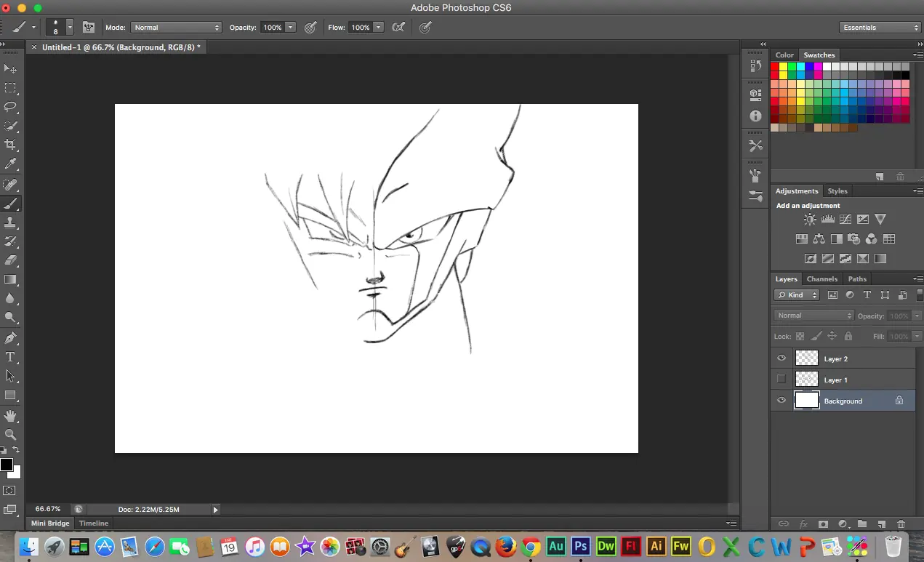Viewport: 924px width, 562px height.
Task: Open the layer blend mode Normal dropdown
Action: (x=813, y=316)
